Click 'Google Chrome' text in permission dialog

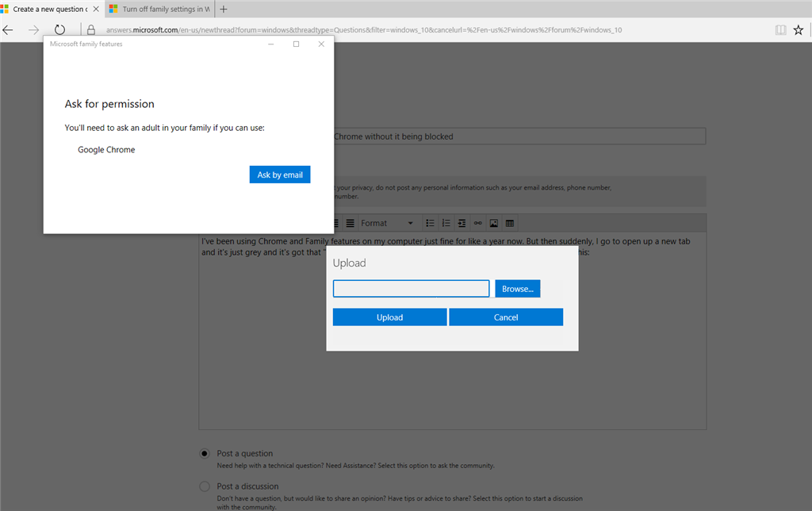point(106,150)
